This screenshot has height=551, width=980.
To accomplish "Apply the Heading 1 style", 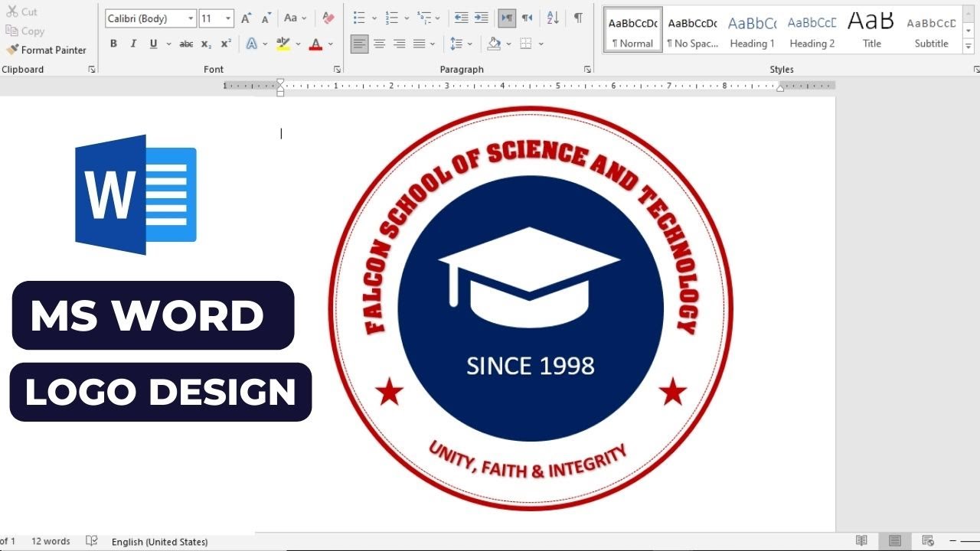I will click(x=752, y=31).
